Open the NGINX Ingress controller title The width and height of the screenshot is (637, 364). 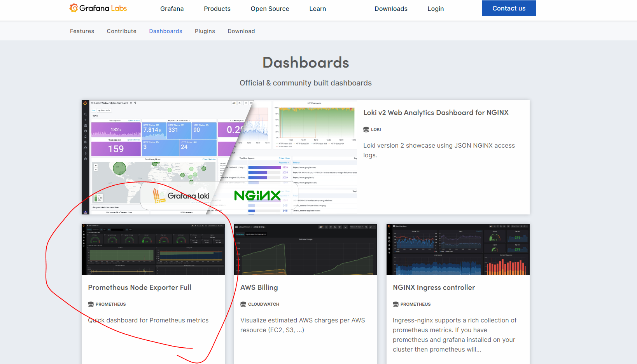click(434, 287)
